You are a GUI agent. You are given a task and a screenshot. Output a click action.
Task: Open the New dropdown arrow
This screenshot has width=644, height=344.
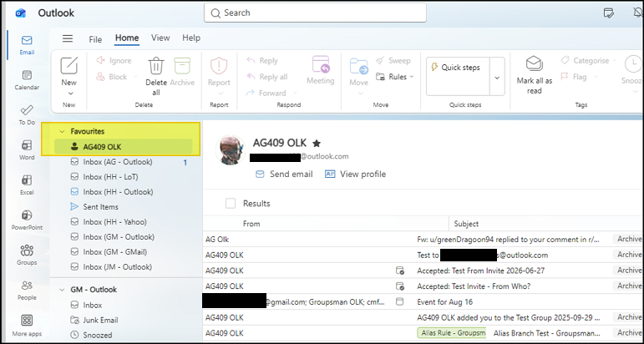[69, 94]
